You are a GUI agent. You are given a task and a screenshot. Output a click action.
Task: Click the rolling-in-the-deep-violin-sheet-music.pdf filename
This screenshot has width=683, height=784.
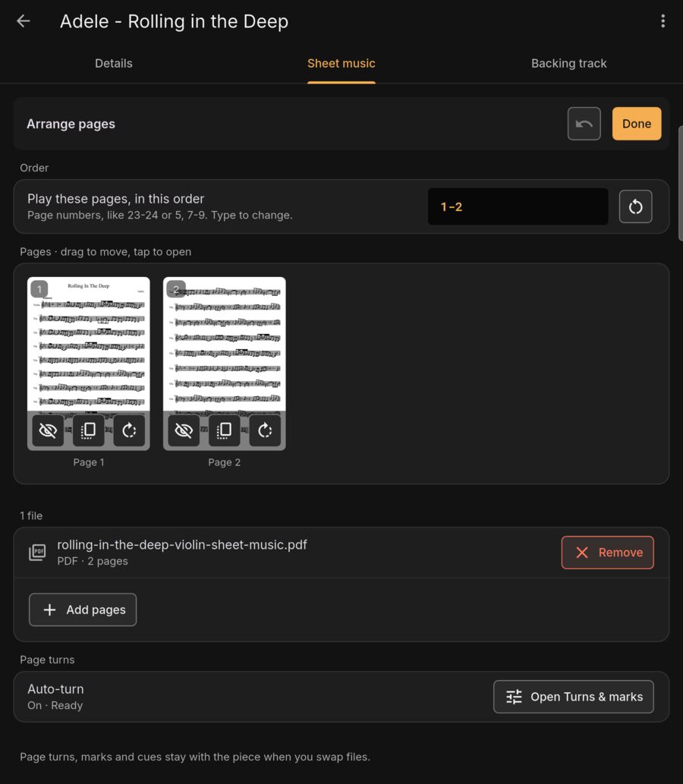click(x=182, y=544)
